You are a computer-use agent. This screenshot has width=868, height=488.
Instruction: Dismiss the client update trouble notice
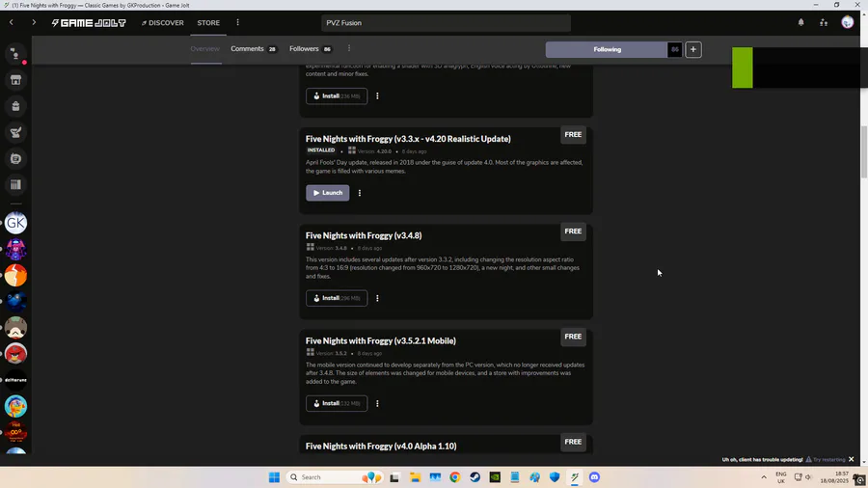point(852,459)
